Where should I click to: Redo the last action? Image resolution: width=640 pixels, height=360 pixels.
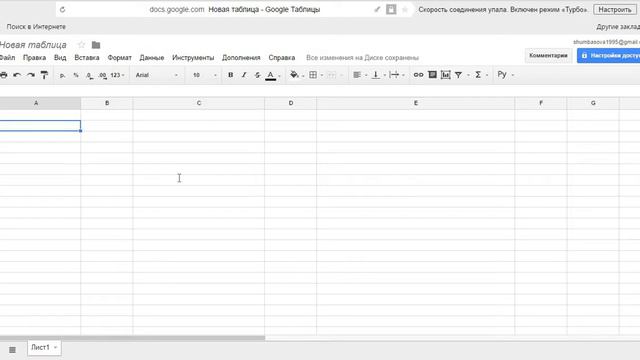pyautogui.click(x=31, y=75)
